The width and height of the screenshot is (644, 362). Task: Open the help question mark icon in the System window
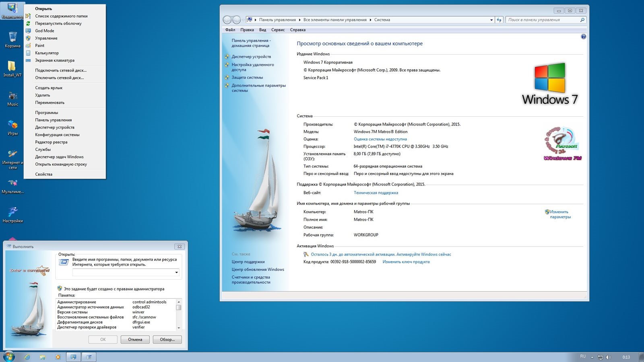point(583,37)
